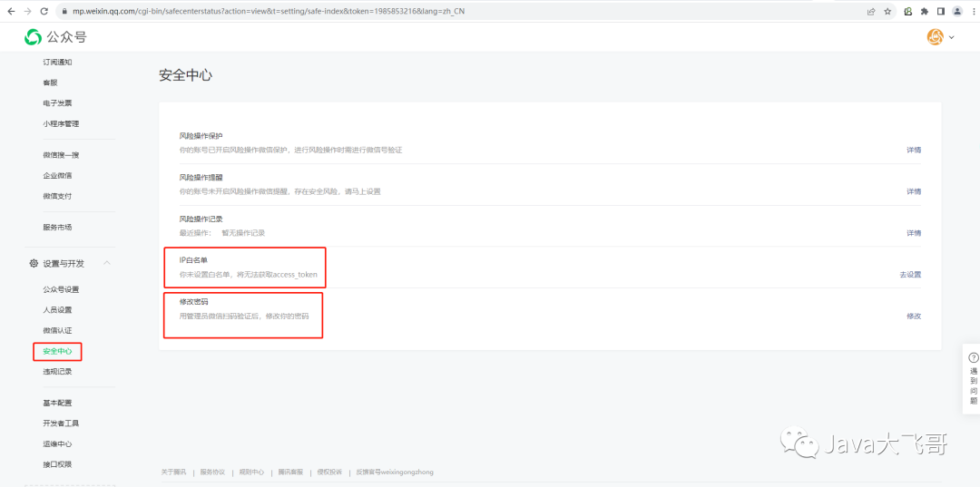Open 微信认证 in the sidebar
This screenshot has height=487, width=980.
(57, 330)
